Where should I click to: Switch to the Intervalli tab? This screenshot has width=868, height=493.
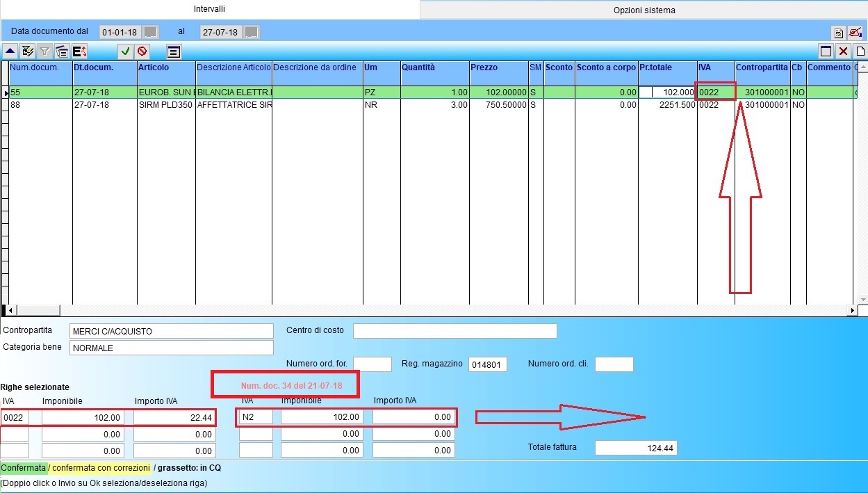[x=209, y=9]
